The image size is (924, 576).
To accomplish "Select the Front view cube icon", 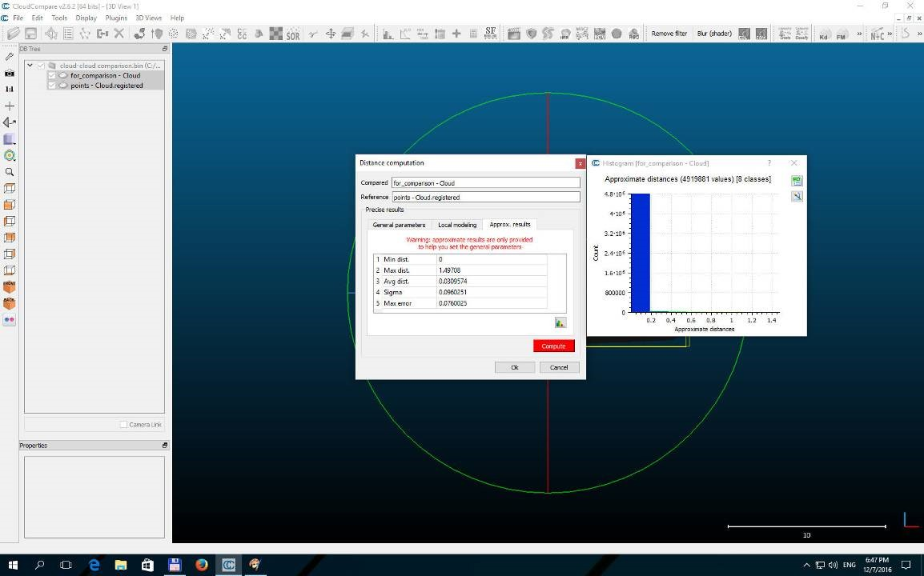I will (x=10, y=287).
